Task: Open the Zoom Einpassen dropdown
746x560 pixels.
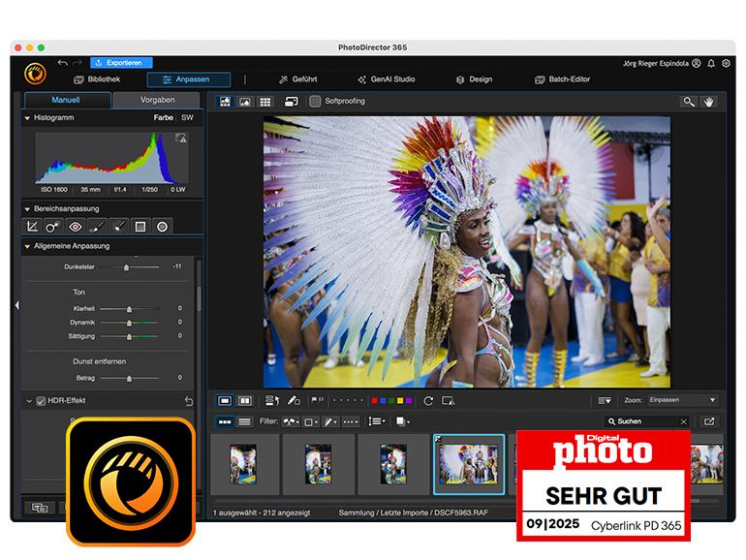Action: pos(683,400)
